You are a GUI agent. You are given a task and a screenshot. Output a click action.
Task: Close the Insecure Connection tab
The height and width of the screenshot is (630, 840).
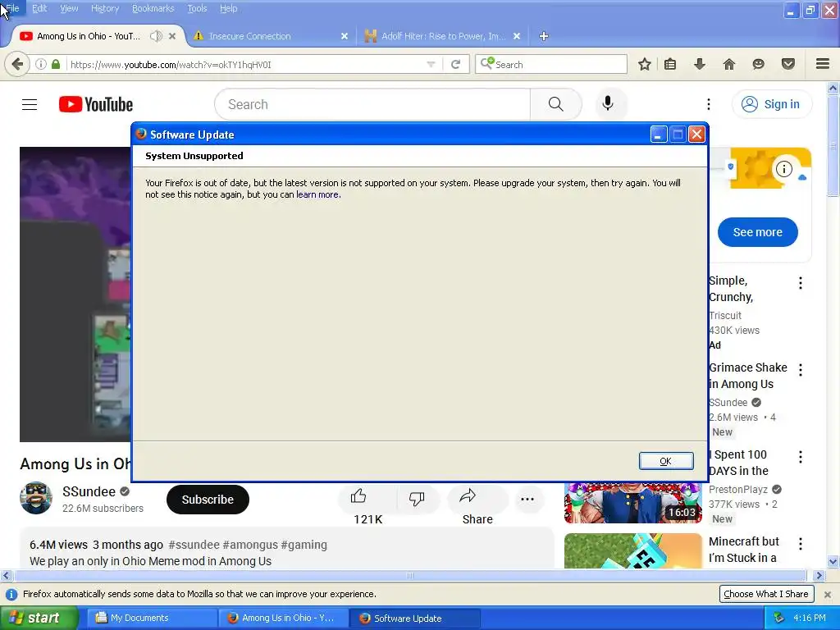pos(345,36)
